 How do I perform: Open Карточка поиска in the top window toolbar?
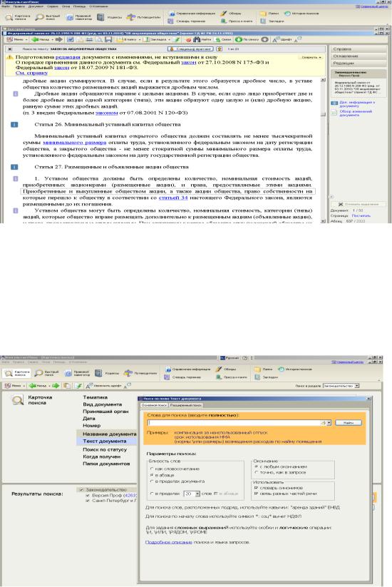pos(18,17)
